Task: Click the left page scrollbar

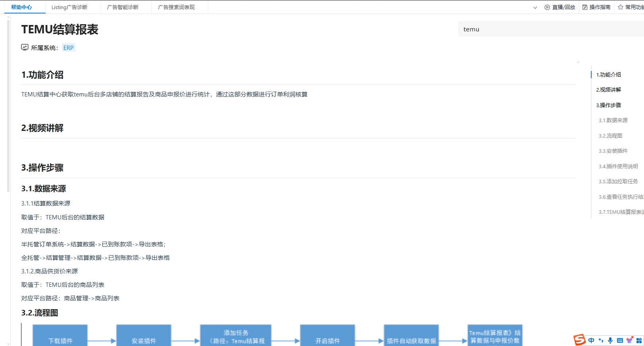Action: 8,105
